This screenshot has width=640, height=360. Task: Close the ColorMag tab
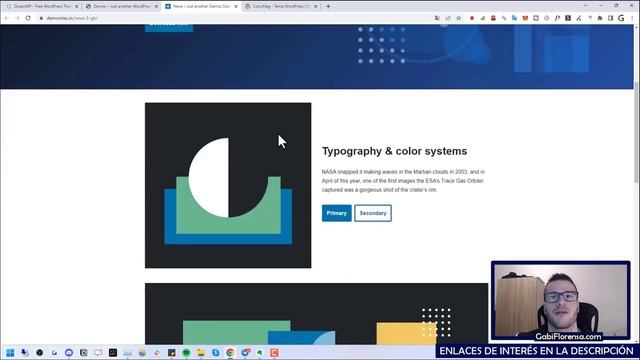click(316, 7)
